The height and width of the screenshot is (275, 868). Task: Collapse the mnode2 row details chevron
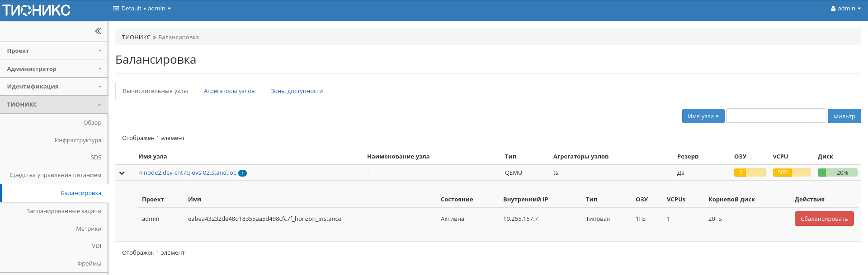(122, 173)
